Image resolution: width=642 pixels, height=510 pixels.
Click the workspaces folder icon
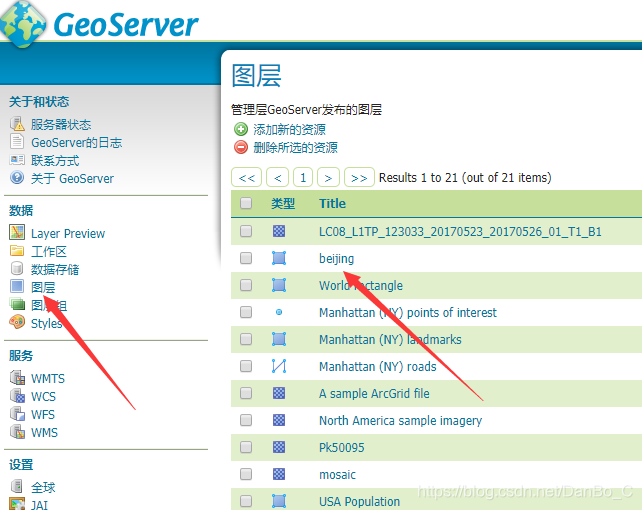point(17,250)
